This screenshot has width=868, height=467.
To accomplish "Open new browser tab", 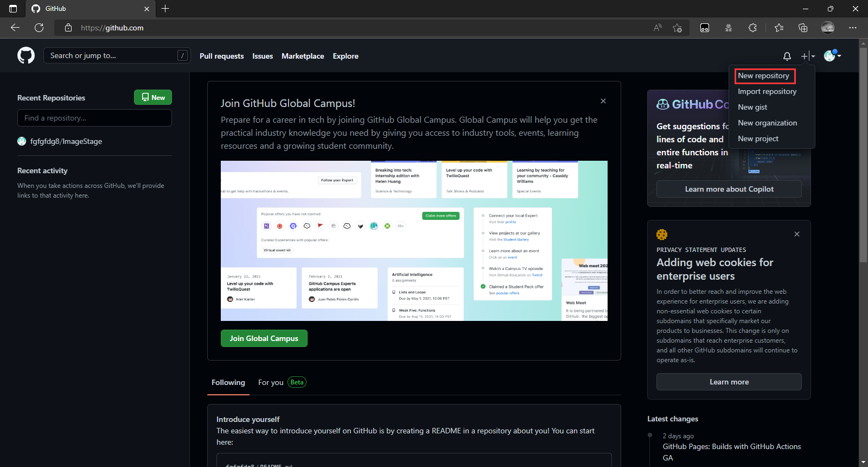I will click(165, 9).
